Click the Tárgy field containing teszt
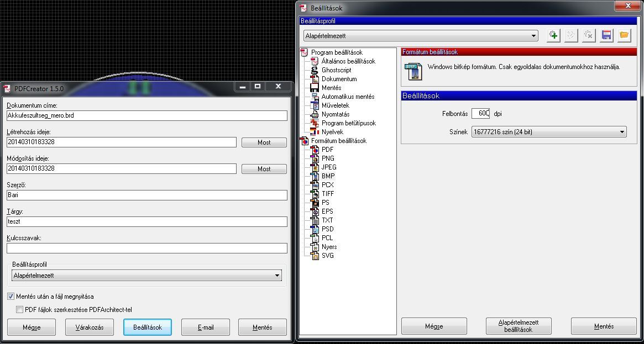This screenshot has width=644, height=344. tap(147, 221)
